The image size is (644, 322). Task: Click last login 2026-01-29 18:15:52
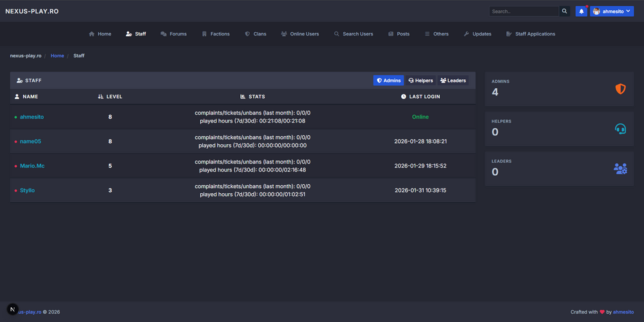point(420,166)
